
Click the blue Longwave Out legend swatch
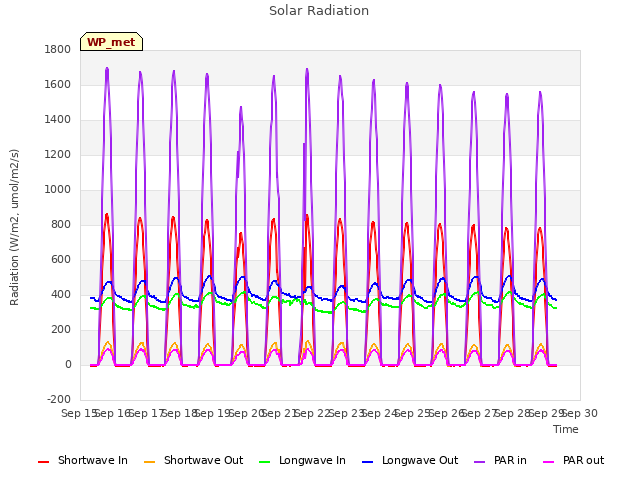coord(368,462)
